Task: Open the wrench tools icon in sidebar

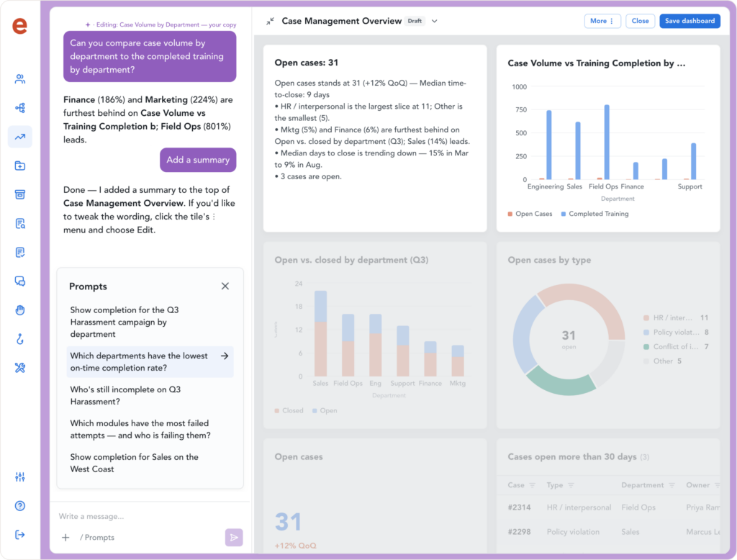Action: point(19,368)
